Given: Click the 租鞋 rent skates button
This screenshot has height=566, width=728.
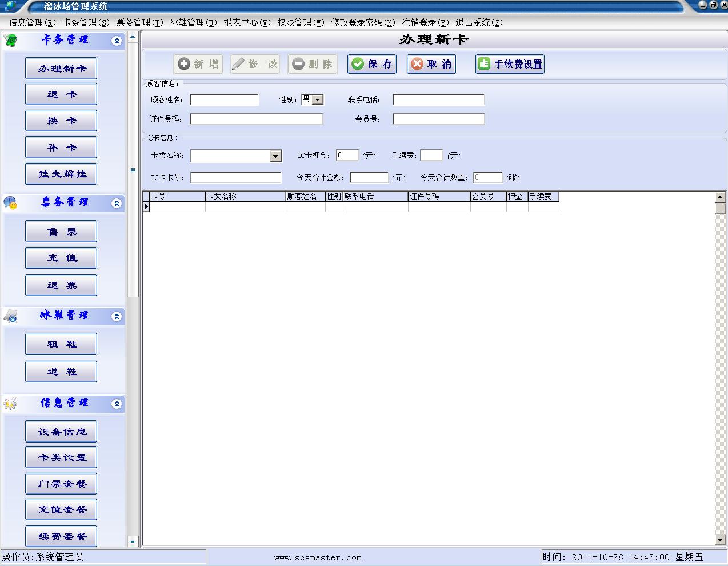Looking at the screenshot, I should click(x=61, y=344).
